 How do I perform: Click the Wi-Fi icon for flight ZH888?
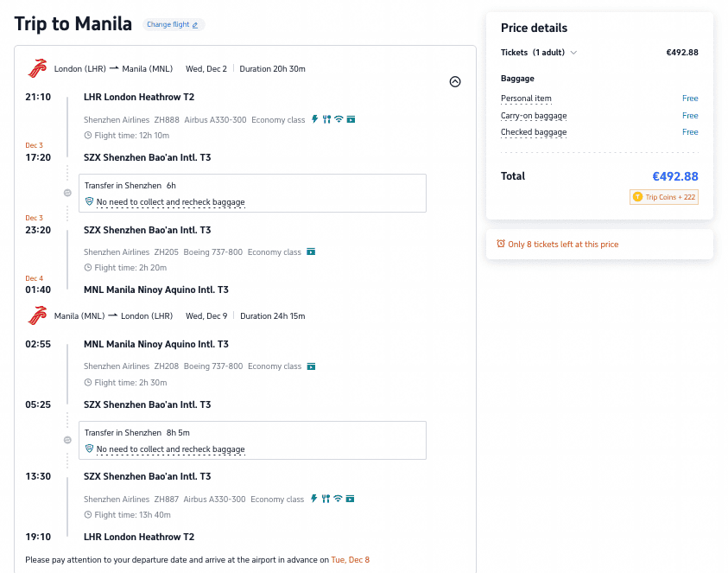point(339,119)
